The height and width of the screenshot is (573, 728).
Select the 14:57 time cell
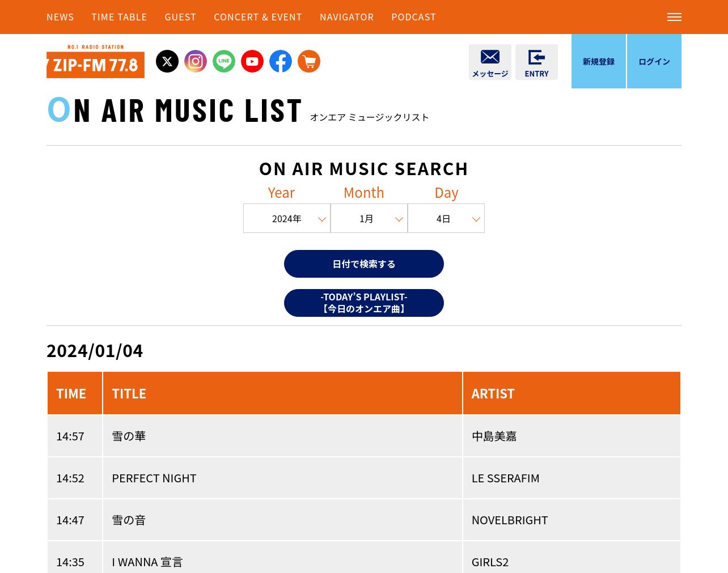click(75, 436)
